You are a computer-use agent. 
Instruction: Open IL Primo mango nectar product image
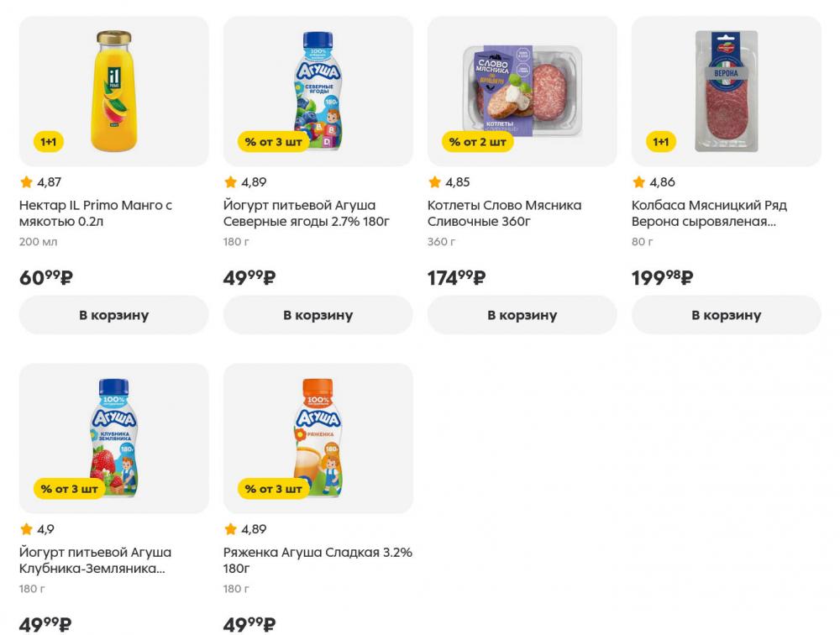coord(113,91)
